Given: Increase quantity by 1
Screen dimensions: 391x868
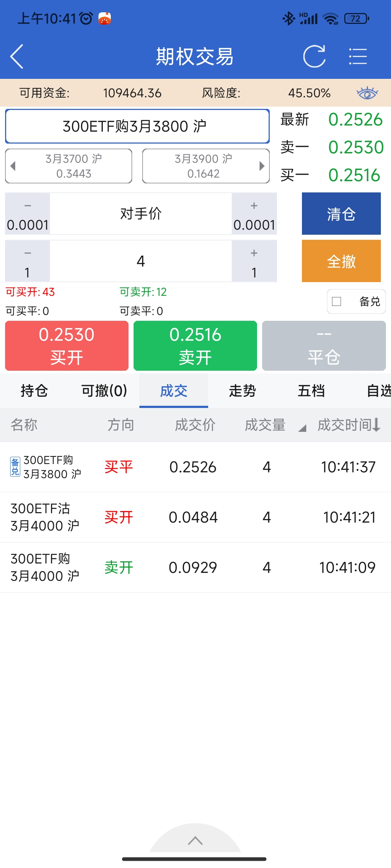Looking at the screenshot, I should tap(254, 261).
